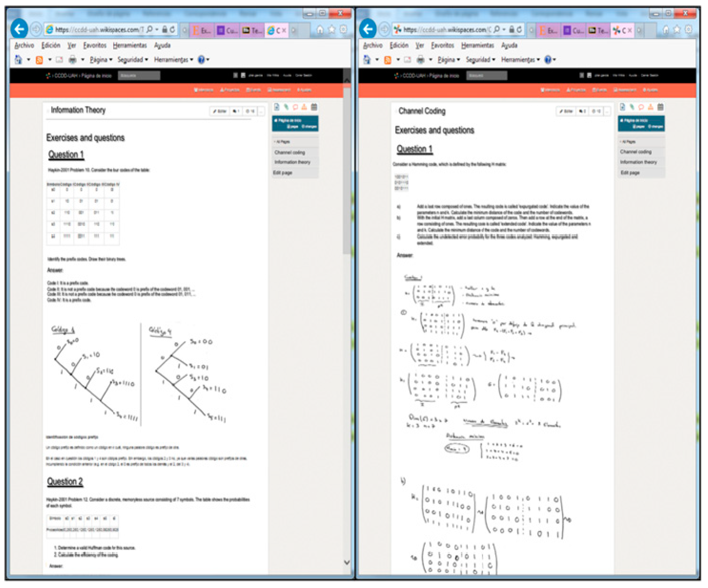708x588 pixels.
Task: Expand the Seguridad dropdown in the right window
Action: point(480,60)
